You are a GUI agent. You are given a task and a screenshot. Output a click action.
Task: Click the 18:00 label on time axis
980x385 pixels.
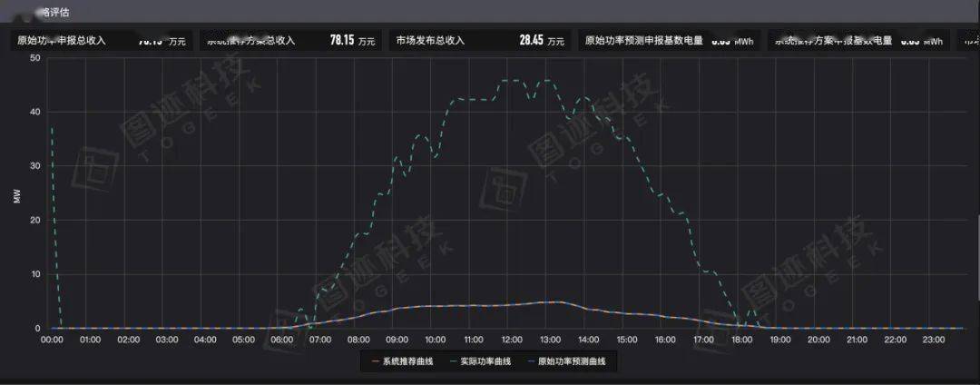click(x=741, y=340)
